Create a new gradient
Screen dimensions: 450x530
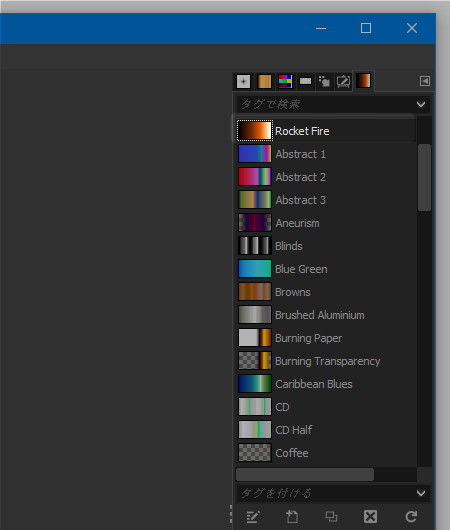click(292, 516)
